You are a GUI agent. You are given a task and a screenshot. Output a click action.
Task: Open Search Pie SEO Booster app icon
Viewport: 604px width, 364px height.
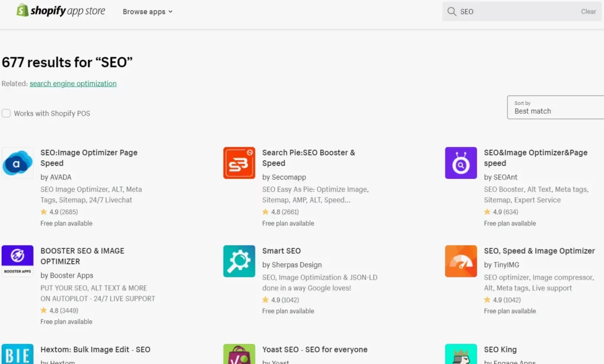pos(239,163)
